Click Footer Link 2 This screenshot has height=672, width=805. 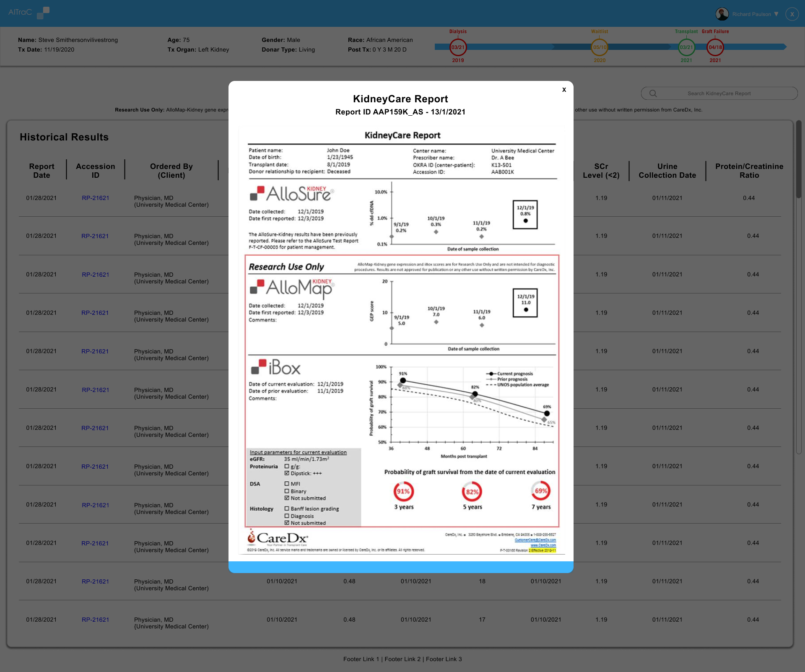pos(402,659)
